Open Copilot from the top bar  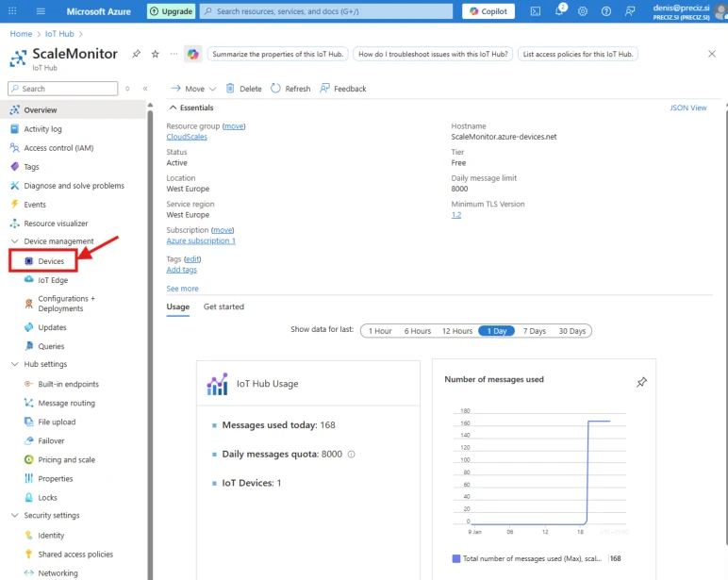click(x=488, y=11)
